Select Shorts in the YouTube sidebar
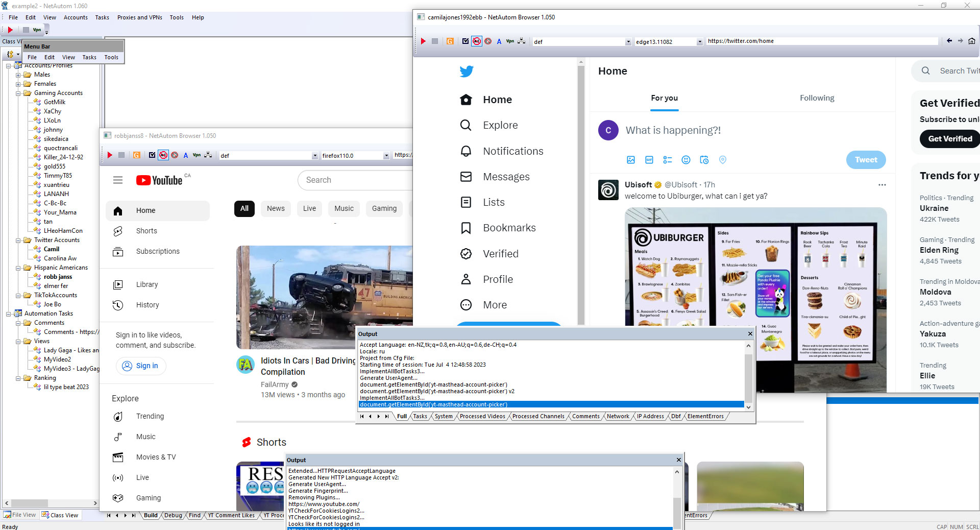 click(x=147, y=231)
